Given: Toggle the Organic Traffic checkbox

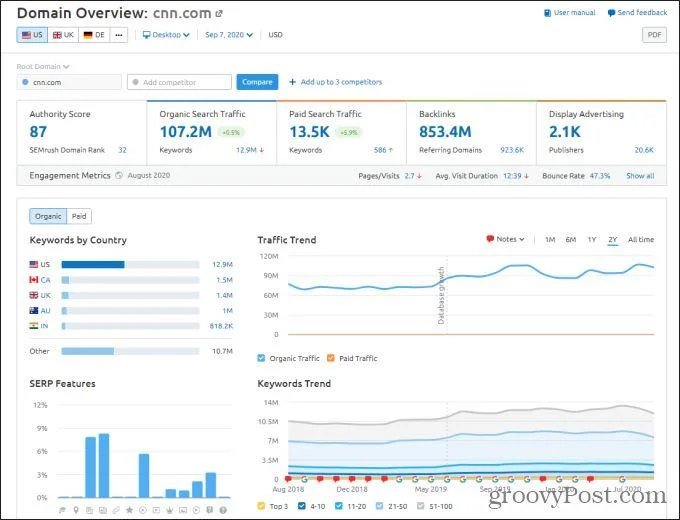Looking at the screenshot, I should [x=261, y=358].
